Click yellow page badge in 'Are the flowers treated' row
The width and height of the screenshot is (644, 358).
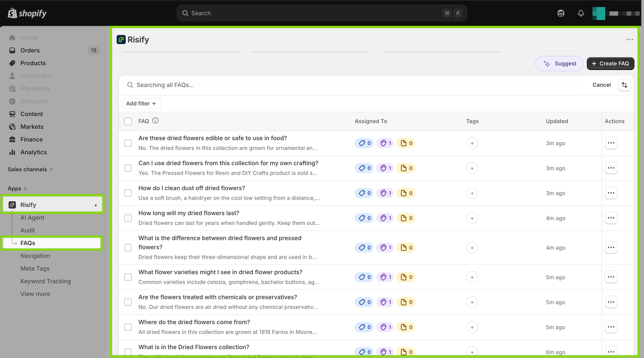pyautogui.click(x=406, y=302)
